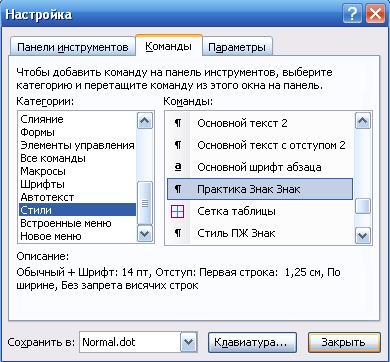Viewport: 390px width, 362px height.
Task: Select the Элементы управления category
Action: pos(77,145)
